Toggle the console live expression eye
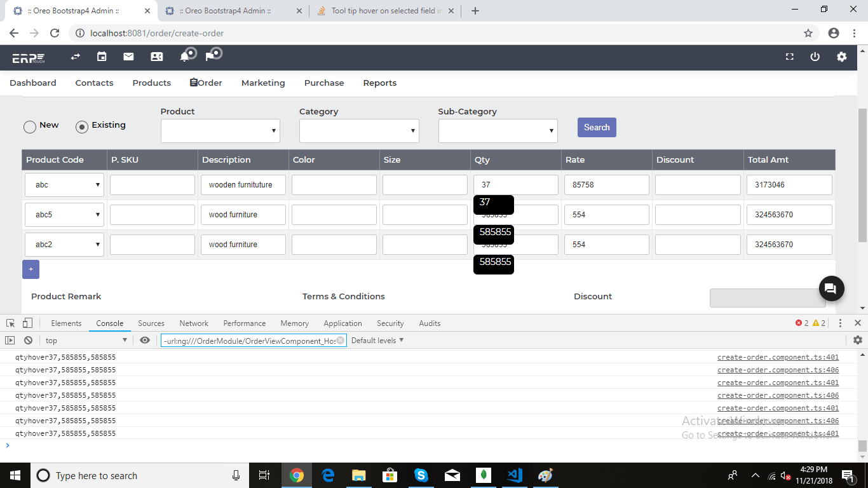This screenshot has width=868, height=488. (145, 341)
